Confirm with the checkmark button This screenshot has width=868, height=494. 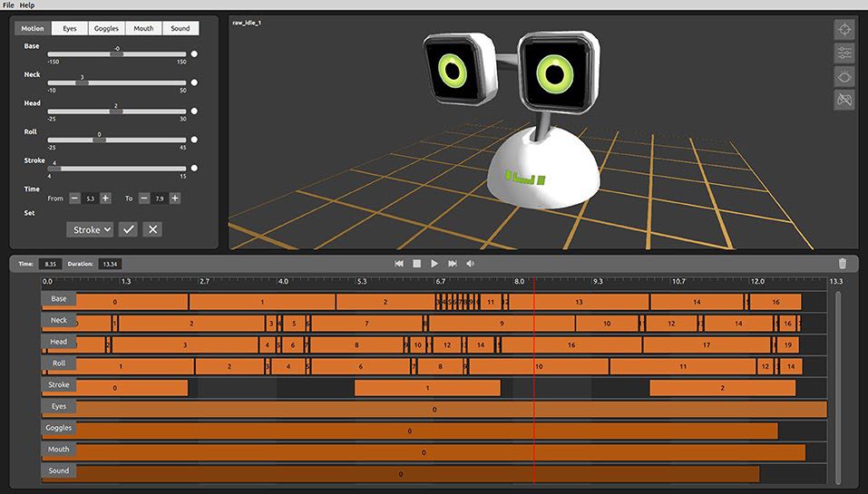(129, 229)
